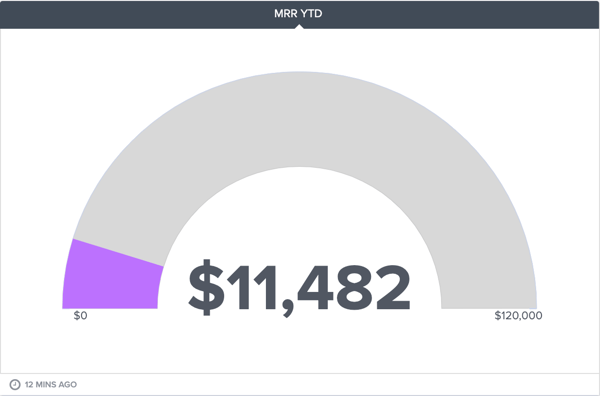
Task: Click the empty footer area right of the timestamp
Action: click(337, 385)
